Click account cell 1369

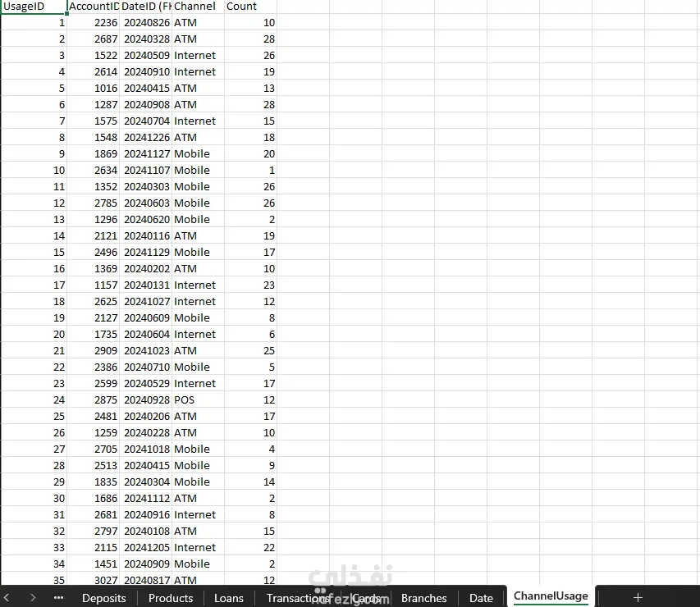94,269
